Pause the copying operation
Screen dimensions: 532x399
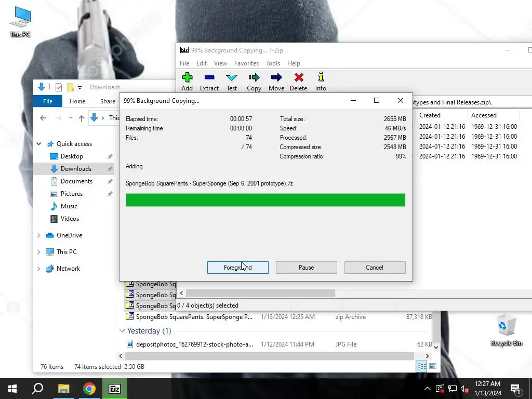[307, 268]
